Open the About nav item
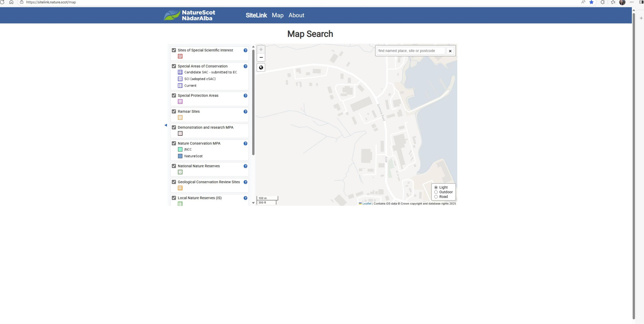 [296, 15]
